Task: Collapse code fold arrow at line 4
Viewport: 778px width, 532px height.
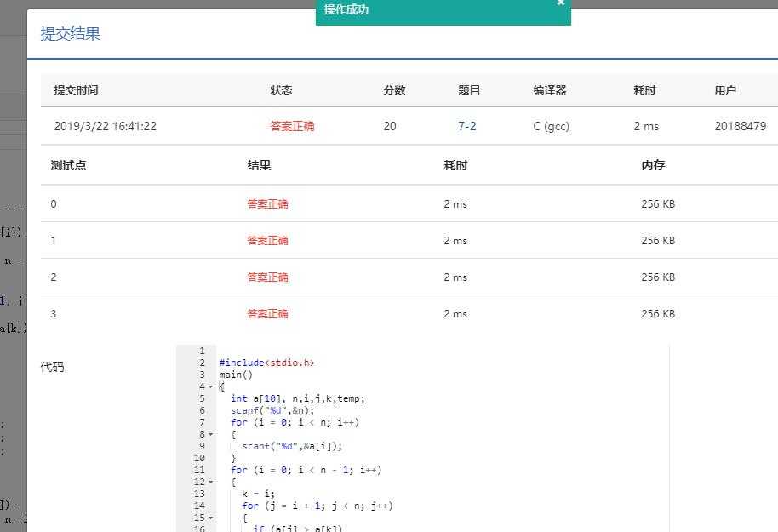Action: tap(211, 386)
